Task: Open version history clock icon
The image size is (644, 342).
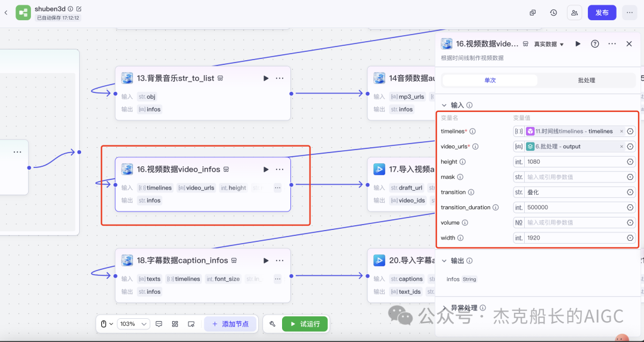Action: pyautogui.click(x=553, y=13)
